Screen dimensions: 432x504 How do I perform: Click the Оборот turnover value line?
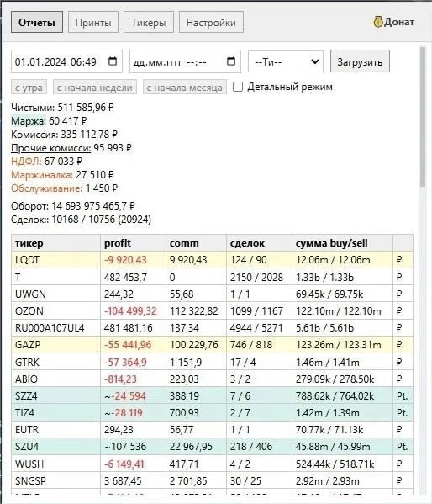(73, 205)
